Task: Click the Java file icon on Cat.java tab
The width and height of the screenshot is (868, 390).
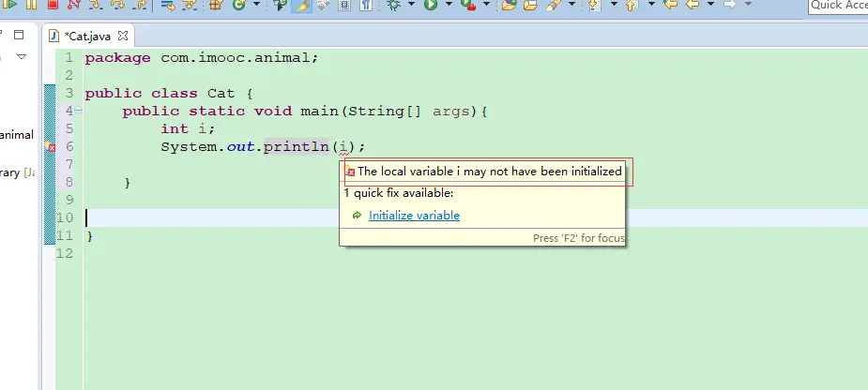Action: (53, 36)
